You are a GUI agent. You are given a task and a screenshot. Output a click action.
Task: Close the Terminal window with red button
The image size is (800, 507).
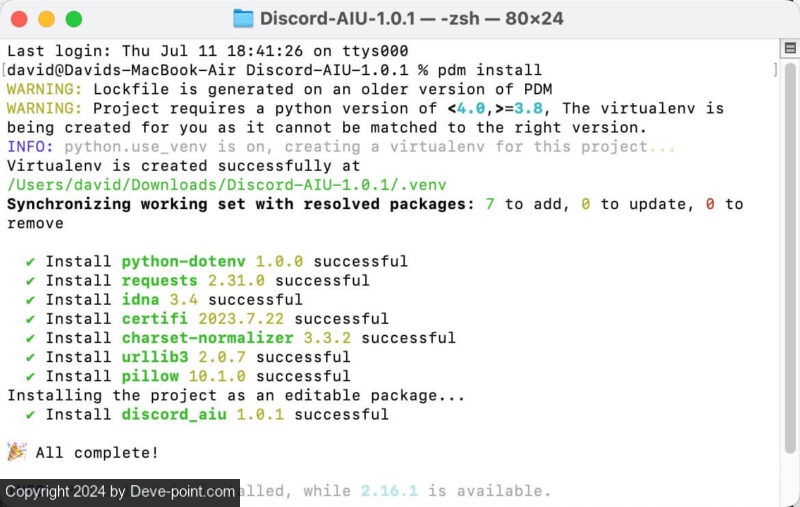click(x=18, y=18)
